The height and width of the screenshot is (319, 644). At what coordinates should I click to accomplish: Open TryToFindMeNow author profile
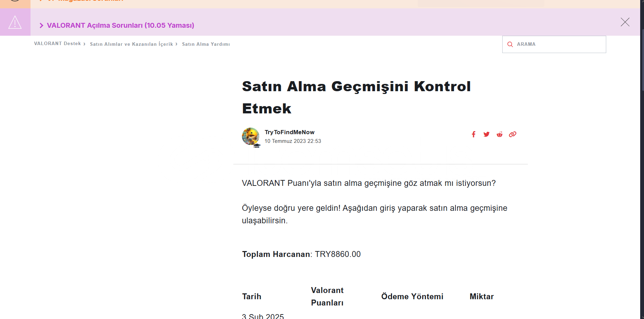pyautogui.click(x=289, y=132)
